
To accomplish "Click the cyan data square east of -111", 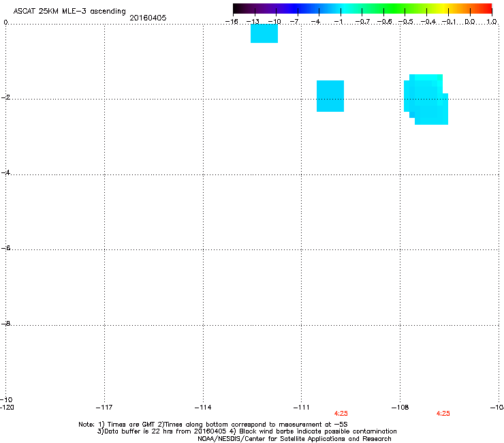I will click(330, 96).
